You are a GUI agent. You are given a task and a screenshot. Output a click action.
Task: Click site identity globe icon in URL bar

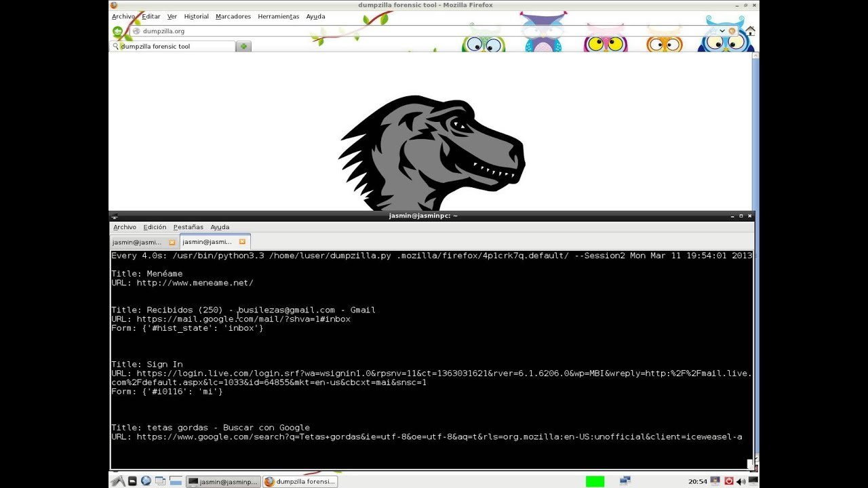click(x=136, y=31)
